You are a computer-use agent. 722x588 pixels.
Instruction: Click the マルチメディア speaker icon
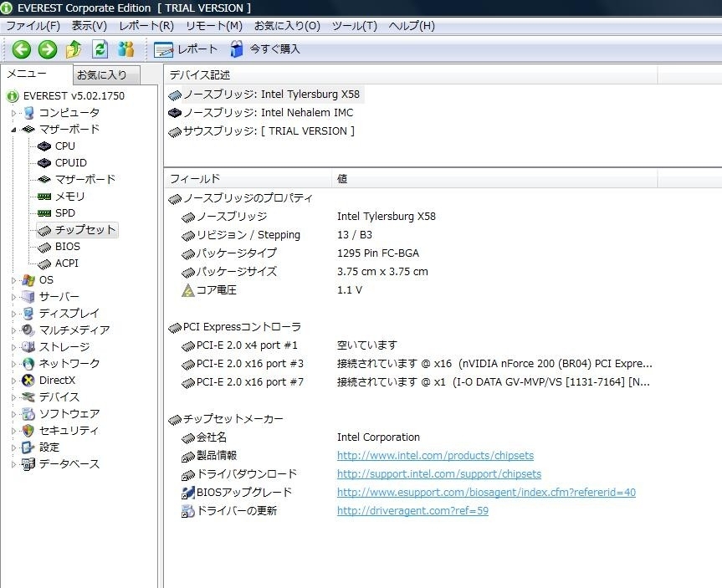click(x=28, y=330)
